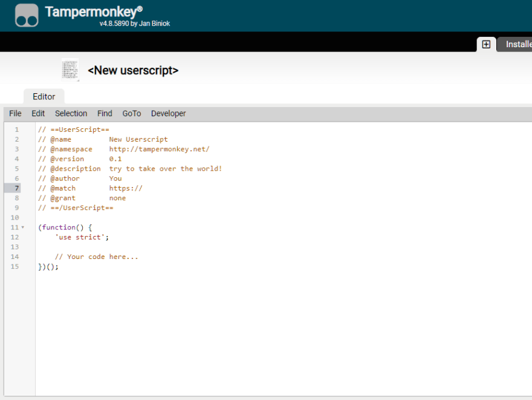Click the userscript thumbnail icon
Screen dimensions: 532x400
[70, 70]
